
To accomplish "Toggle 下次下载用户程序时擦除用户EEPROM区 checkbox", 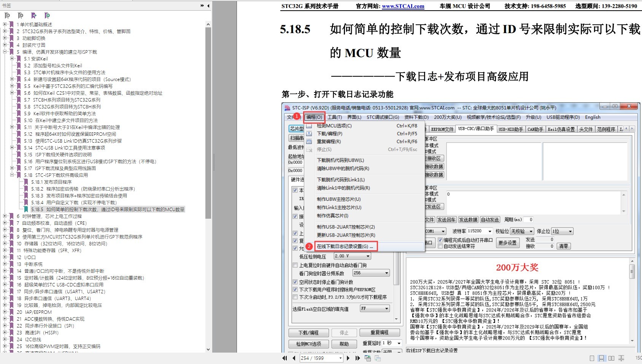I will point(295,289).
